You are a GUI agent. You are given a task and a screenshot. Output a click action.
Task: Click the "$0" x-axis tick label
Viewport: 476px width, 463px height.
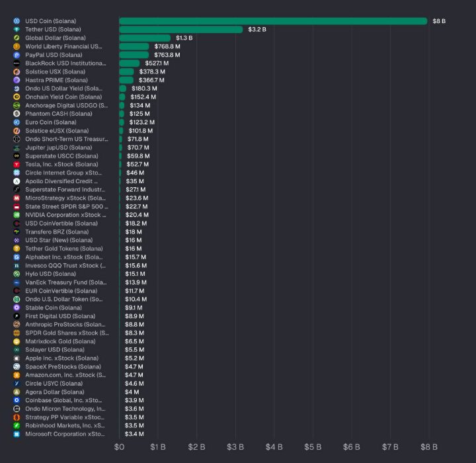pos(119,447)
